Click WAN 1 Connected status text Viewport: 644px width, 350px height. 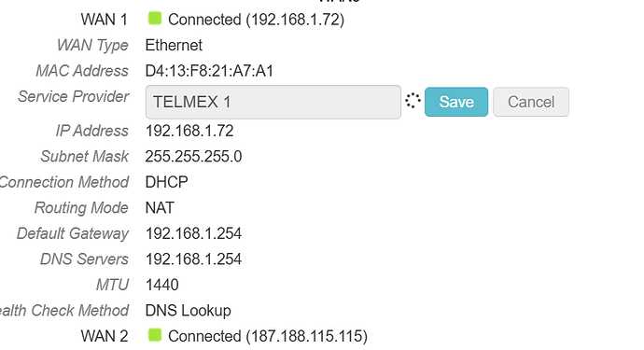257,20
